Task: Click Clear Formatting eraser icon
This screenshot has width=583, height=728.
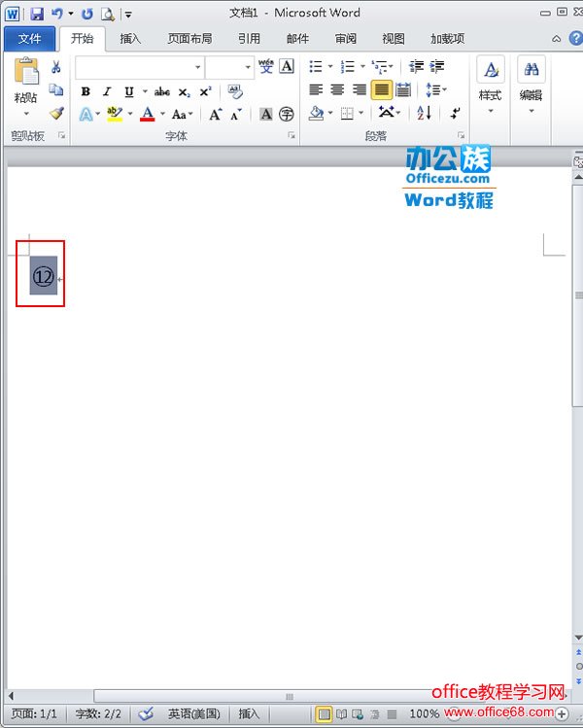Action: pos(235,91)
